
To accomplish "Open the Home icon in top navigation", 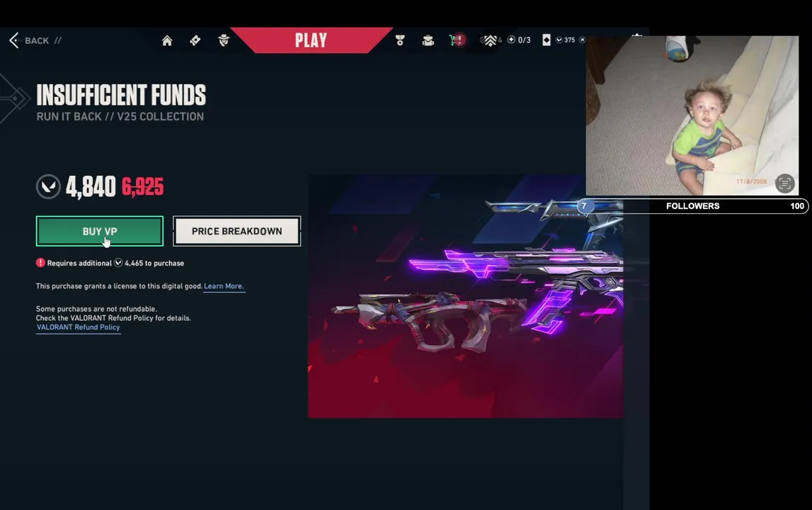I will pyautogui.click(x=167, y=40).
